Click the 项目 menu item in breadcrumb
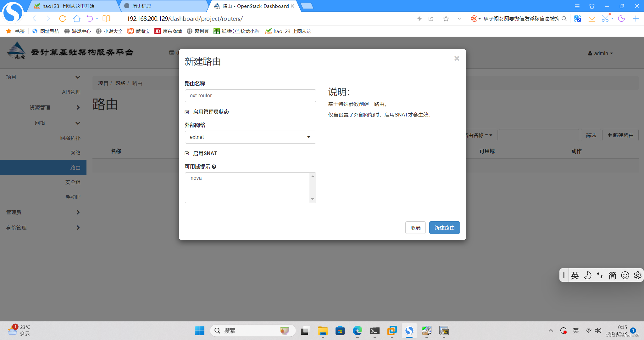 click(x=101, y=83)
